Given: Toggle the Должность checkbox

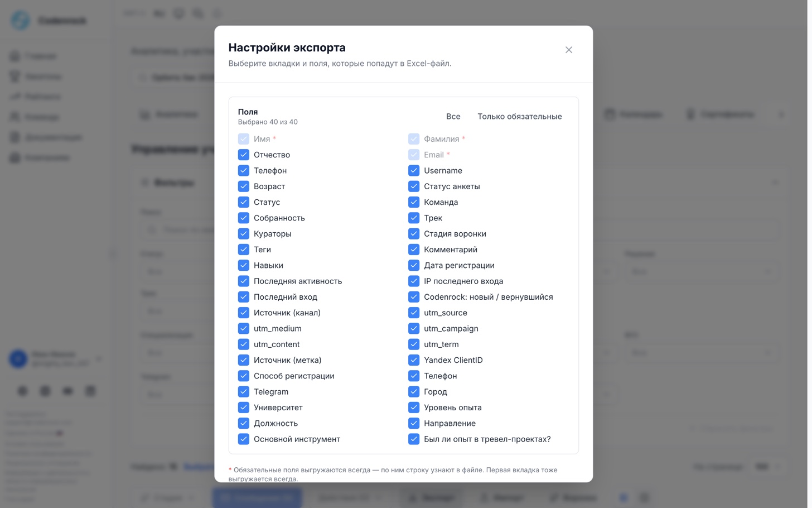Looking at the screenshot, I should [244, 424].
